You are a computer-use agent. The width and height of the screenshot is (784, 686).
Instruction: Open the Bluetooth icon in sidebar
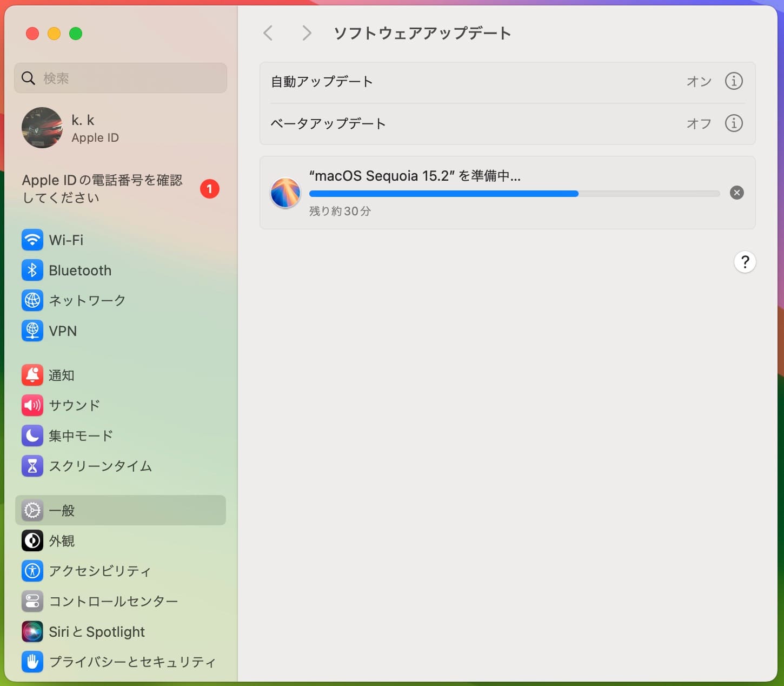(x=32, y=270)
